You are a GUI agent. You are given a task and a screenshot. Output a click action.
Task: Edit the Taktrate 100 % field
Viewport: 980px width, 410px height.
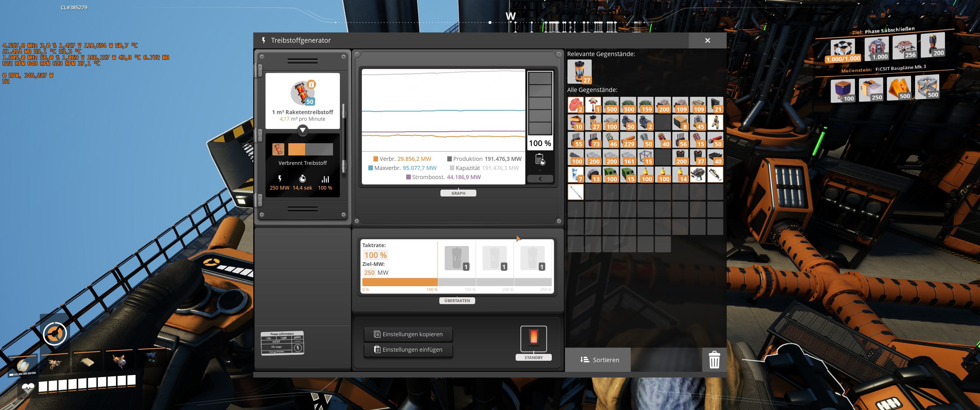tap(375, 255)
